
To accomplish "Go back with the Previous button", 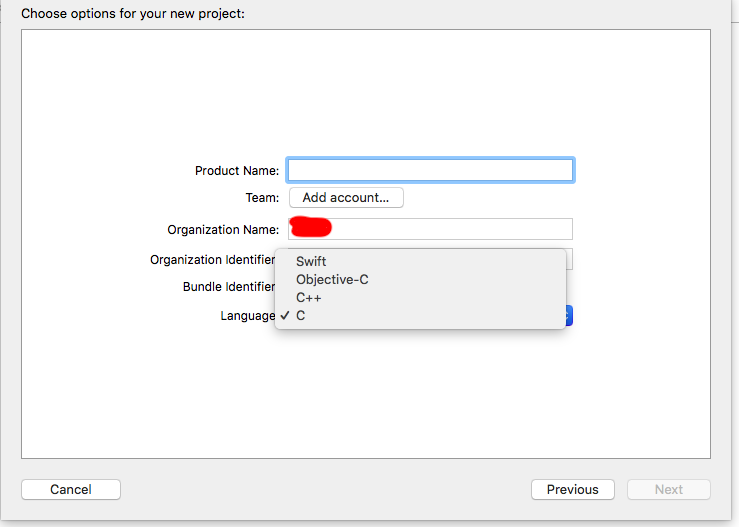I will (573, 489).
